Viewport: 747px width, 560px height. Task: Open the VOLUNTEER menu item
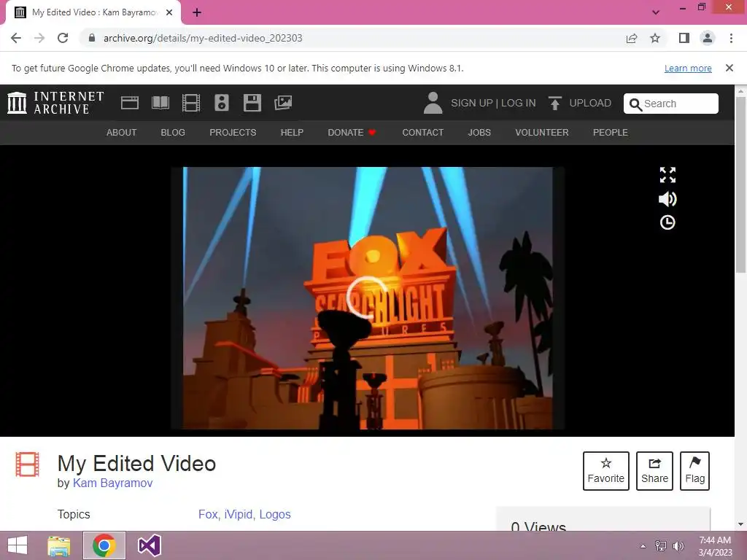[542, 133]
